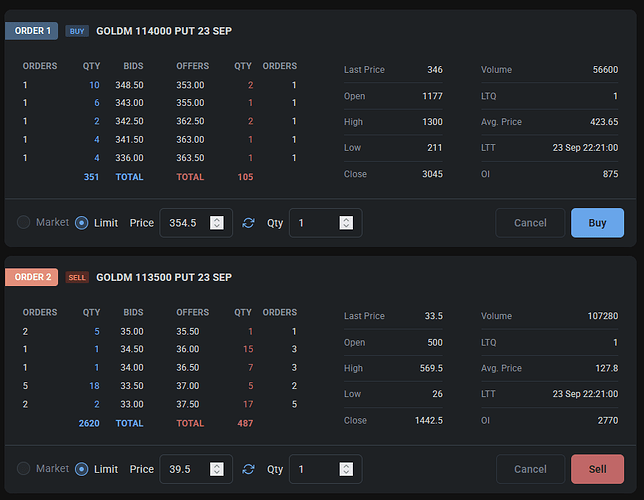The height and width of the screenshot is (500, 644).
Task: Select Market radio for Order 2
Action: pos(24,469)
